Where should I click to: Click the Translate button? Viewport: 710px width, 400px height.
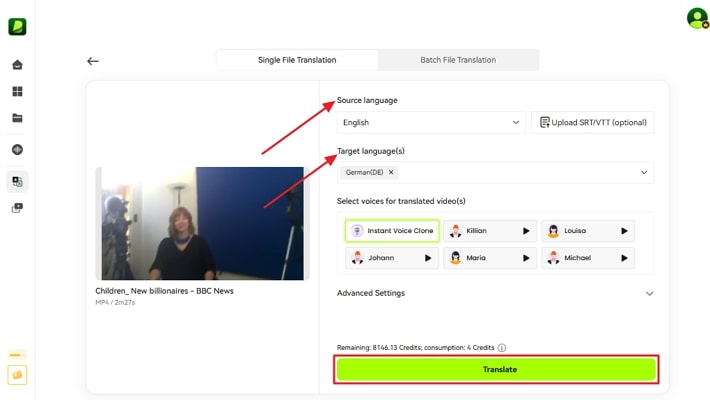496,370
